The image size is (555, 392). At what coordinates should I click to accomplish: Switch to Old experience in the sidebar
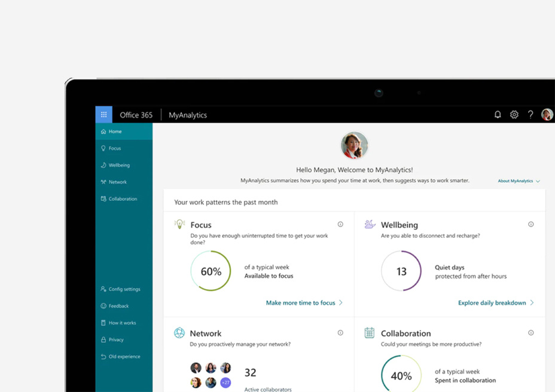coord(124,357)
